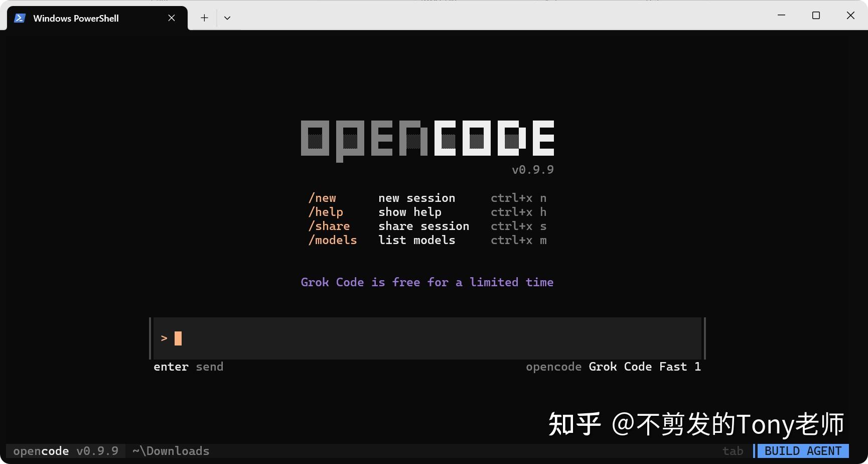Click the BUILD AGENT indicator in status bar

coord(801,450)
